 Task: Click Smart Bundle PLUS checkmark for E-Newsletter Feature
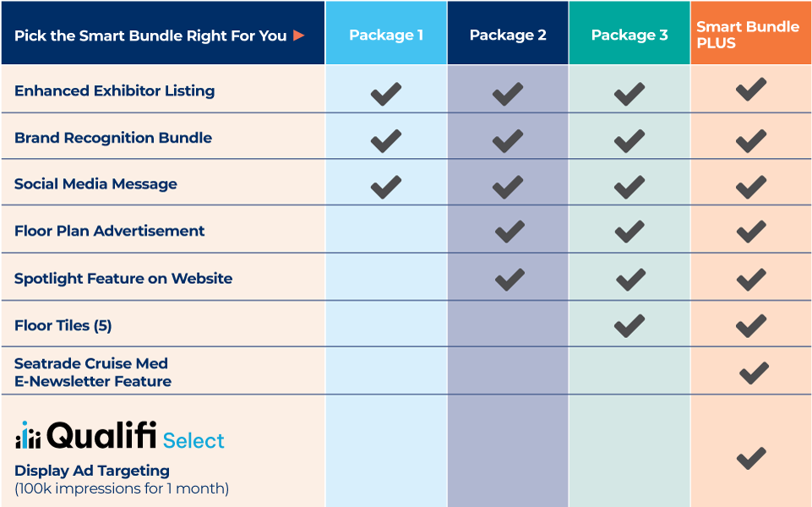[x=754, y=373]
